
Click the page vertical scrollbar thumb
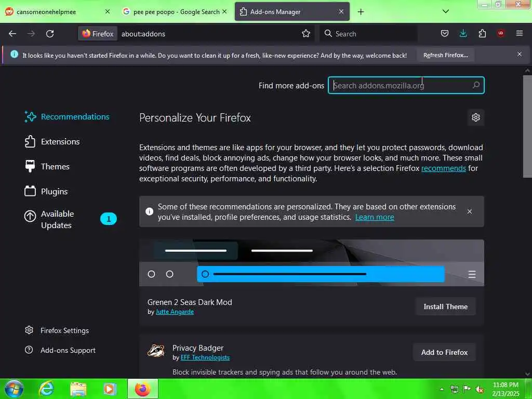tap(527, 126)
